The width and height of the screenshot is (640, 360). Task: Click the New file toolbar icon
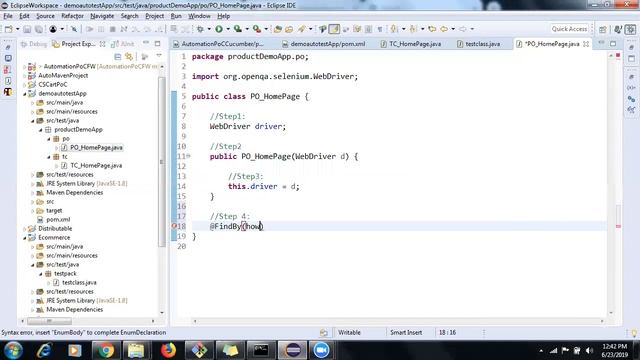click(8, 29)
